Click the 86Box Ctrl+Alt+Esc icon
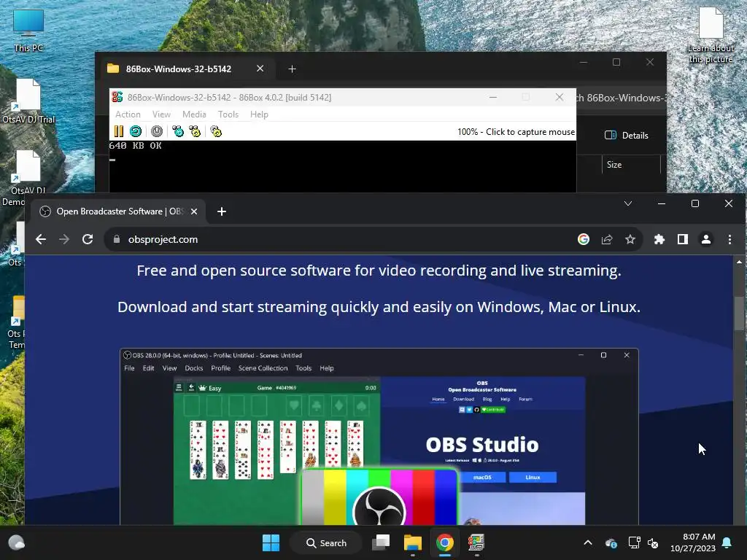The width and height of the screenshot is (747, 560). [x=195, y=131]
